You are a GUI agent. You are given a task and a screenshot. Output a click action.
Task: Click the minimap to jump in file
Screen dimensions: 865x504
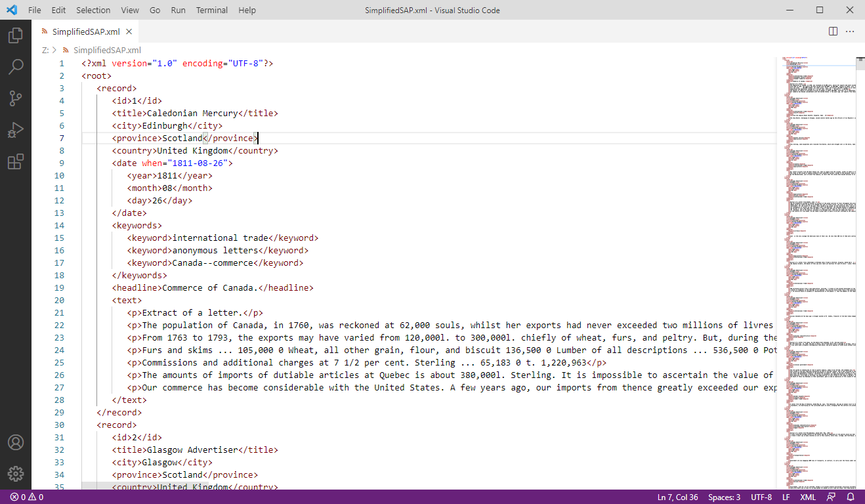click(817, 262)
